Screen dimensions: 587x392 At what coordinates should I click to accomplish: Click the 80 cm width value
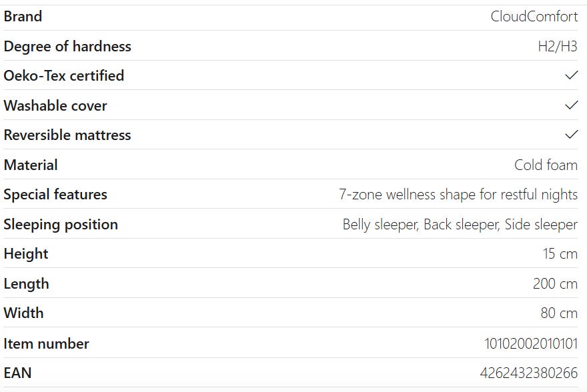point(559,313)
